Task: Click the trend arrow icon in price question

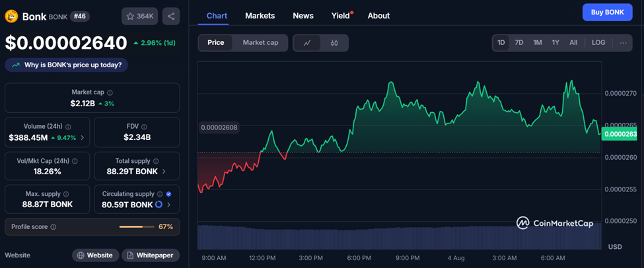Action: (x=16, y=65)
